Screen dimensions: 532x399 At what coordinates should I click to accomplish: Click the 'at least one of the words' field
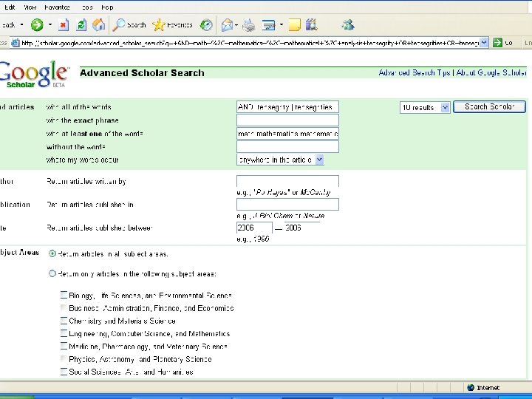(x=287, y=133)
